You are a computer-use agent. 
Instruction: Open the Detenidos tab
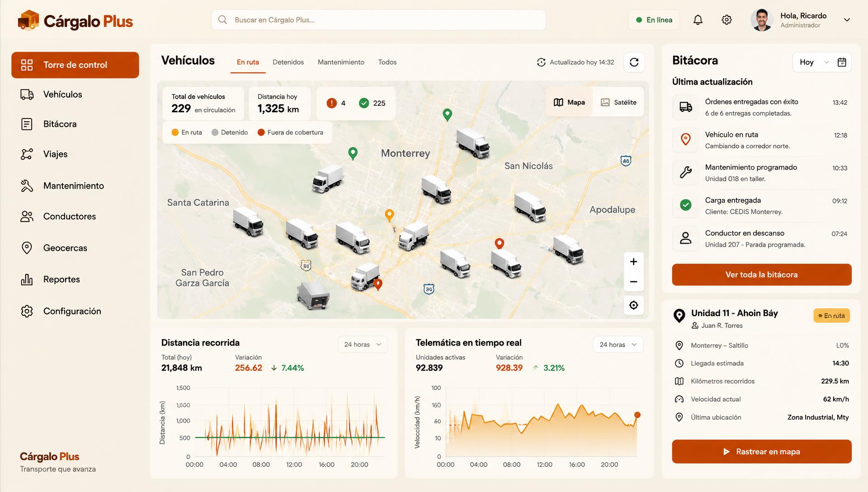point(288,62)
